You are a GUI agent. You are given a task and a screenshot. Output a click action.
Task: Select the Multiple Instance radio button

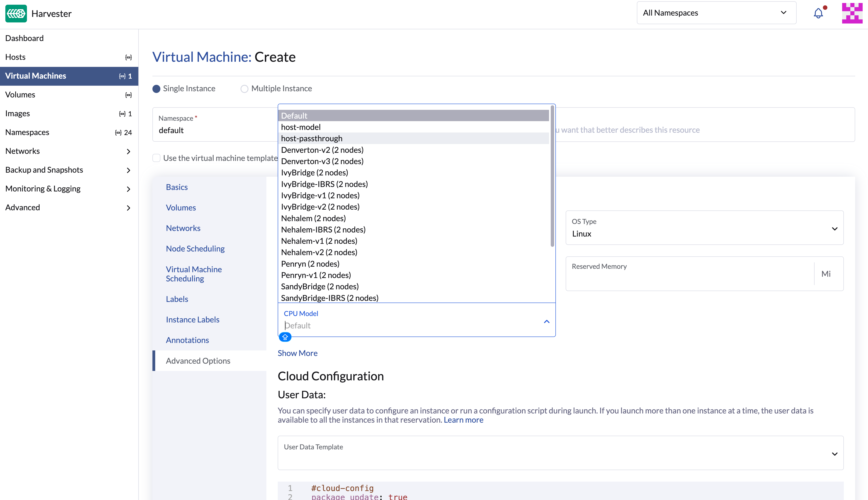coord(244,89)
